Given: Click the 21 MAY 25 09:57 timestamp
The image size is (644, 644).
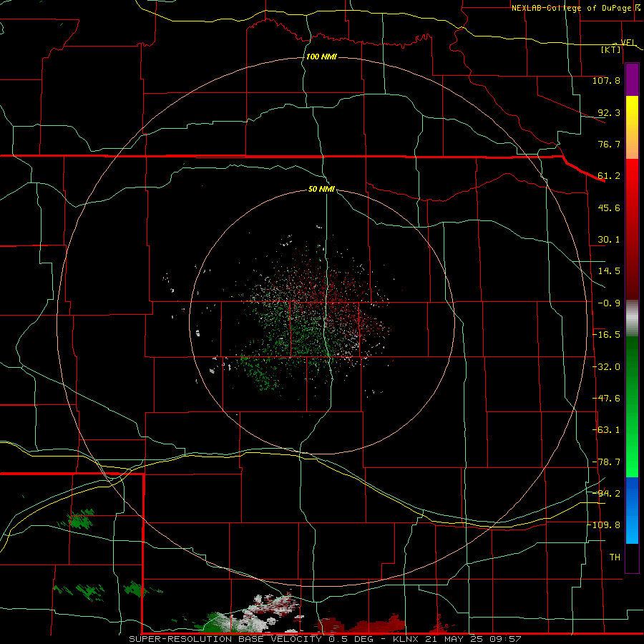Looking at the screenshot, I should pyautogui.click(x=472, y=639).
